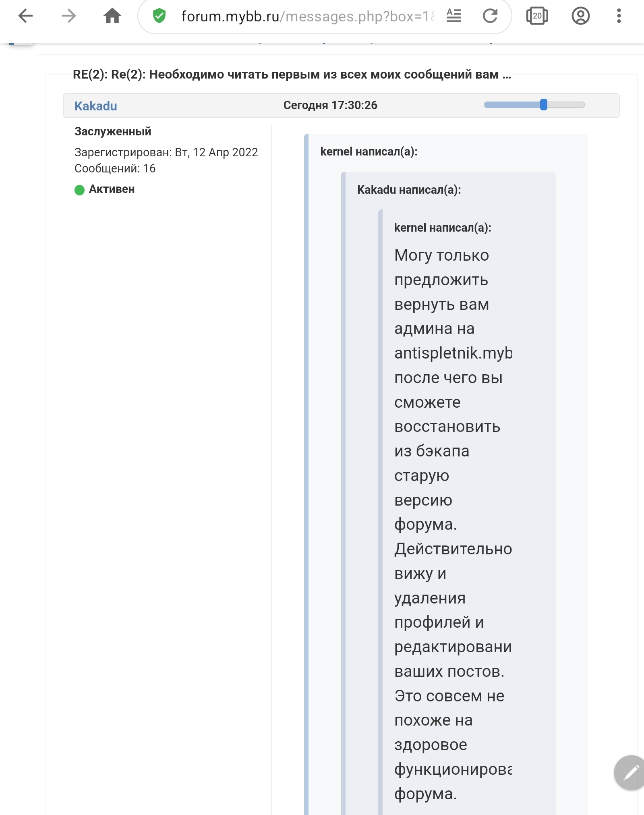
Task: Open the three-dot browser menu
Action: (619, 16)
